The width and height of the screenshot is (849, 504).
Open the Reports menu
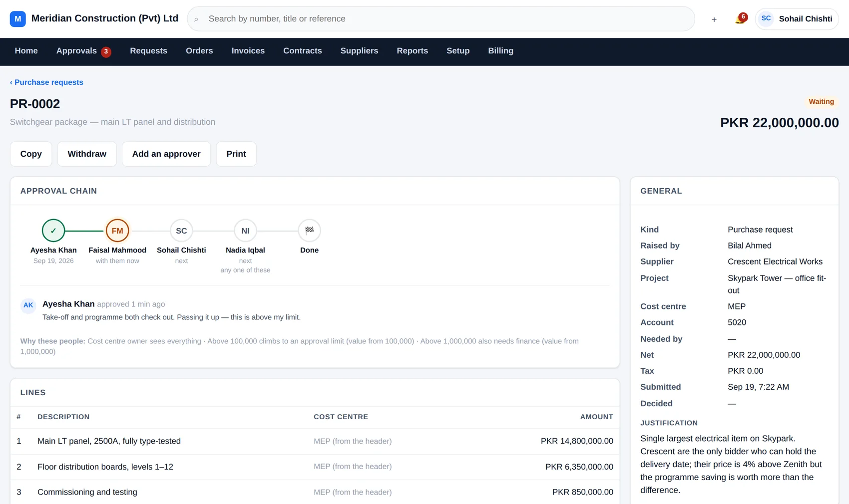pyautogui.click(x=413, y=51)
